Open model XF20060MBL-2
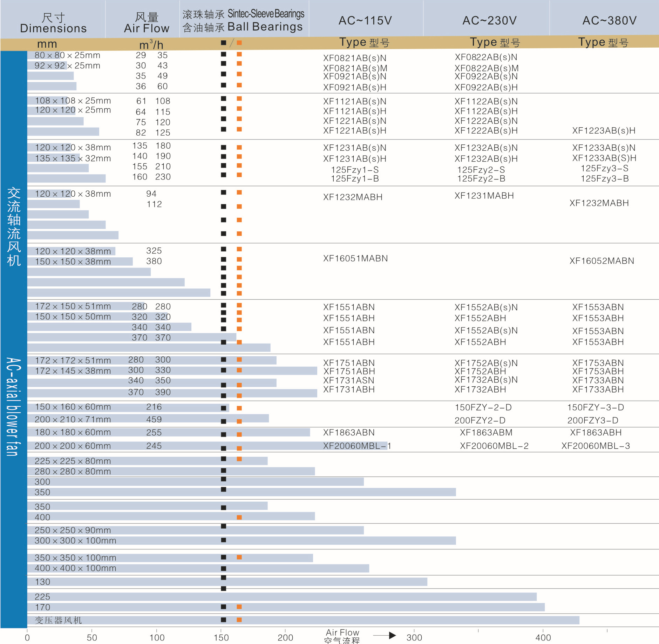Screen dimensions: 659x644 tap(494, 446)
